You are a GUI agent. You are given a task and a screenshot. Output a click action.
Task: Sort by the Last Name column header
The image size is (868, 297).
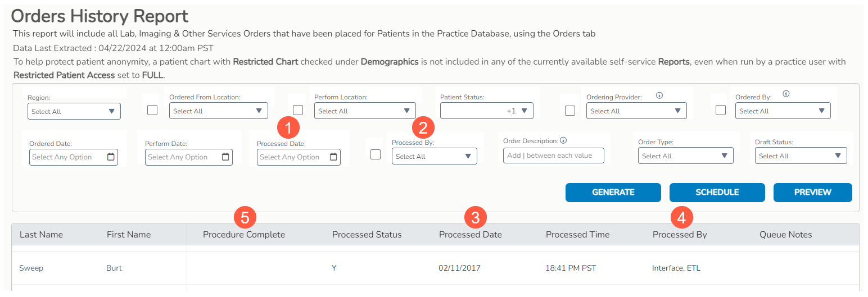41,235
